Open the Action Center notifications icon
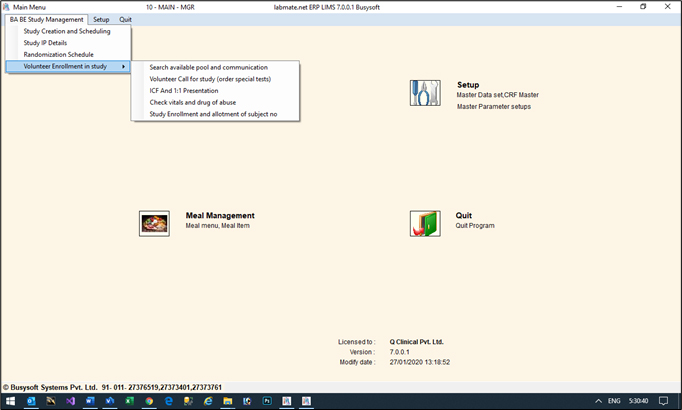The image size is (682, 410). click(663, 401)
